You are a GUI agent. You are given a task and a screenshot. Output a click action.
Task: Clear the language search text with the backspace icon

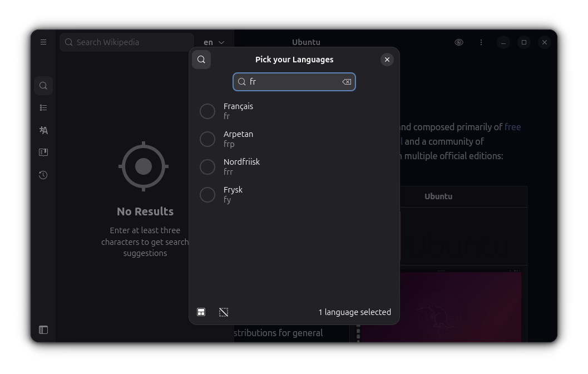click(x=346, y=81)
